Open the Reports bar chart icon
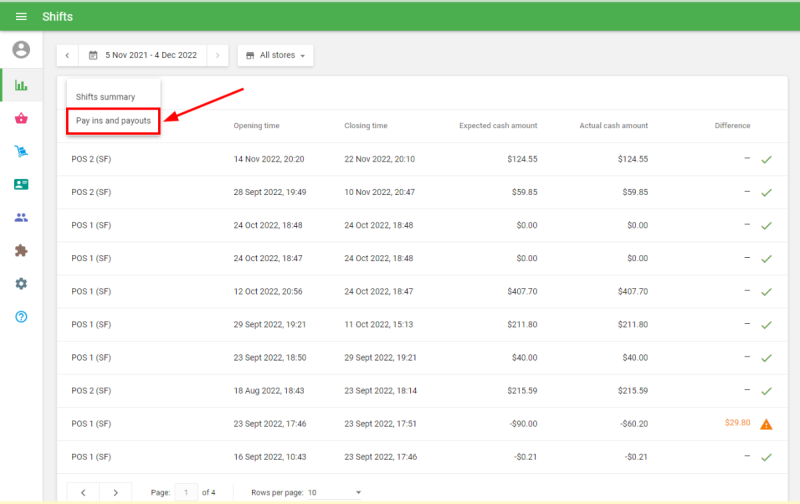The height and width of the screenshot is (504, 800). click(21, 85)
